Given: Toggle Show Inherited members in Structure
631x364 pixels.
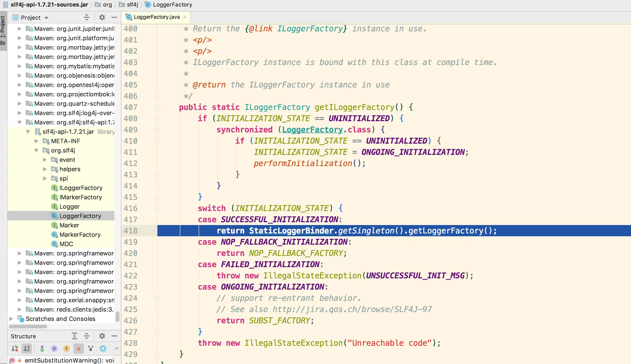Looking at the screenshot, I should 42,348.
